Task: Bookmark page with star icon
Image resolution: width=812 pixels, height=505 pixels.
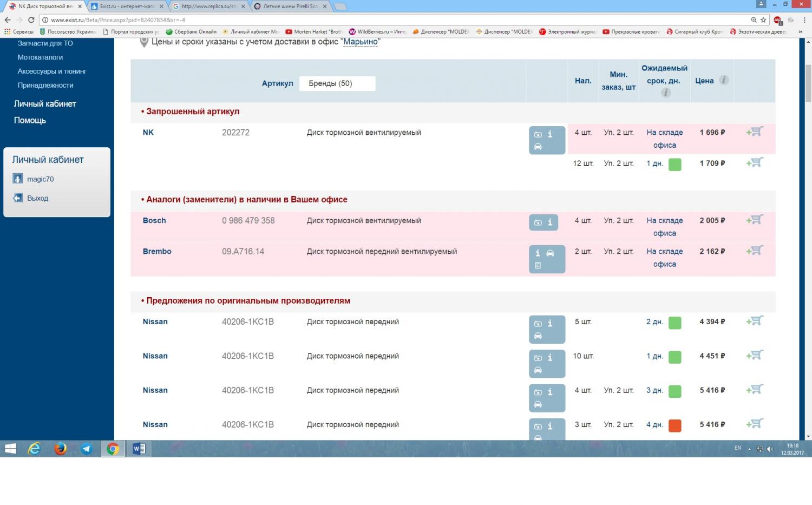Action: click(763, 20)
